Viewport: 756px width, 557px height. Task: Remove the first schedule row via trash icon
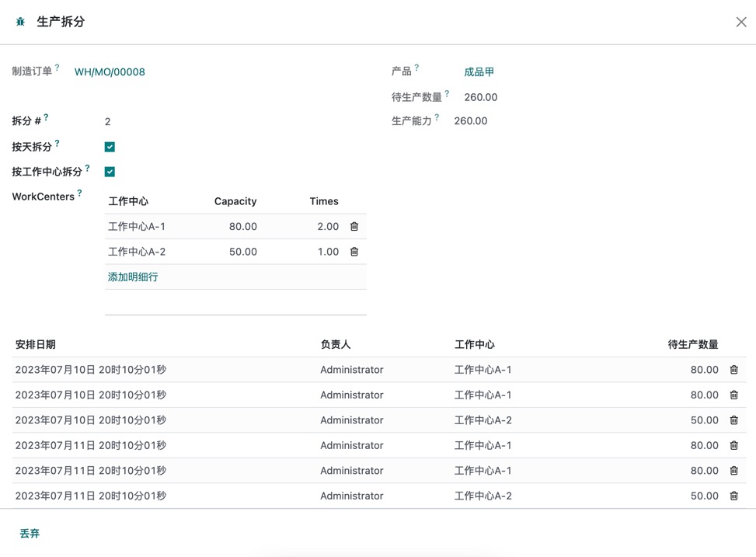(x=733, y=370)
